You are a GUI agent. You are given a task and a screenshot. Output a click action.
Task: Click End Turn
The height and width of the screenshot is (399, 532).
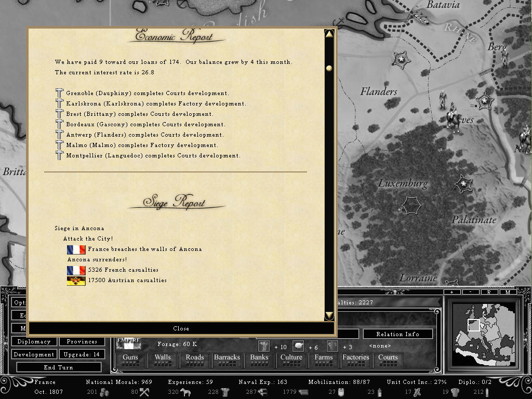pos(58,367)
